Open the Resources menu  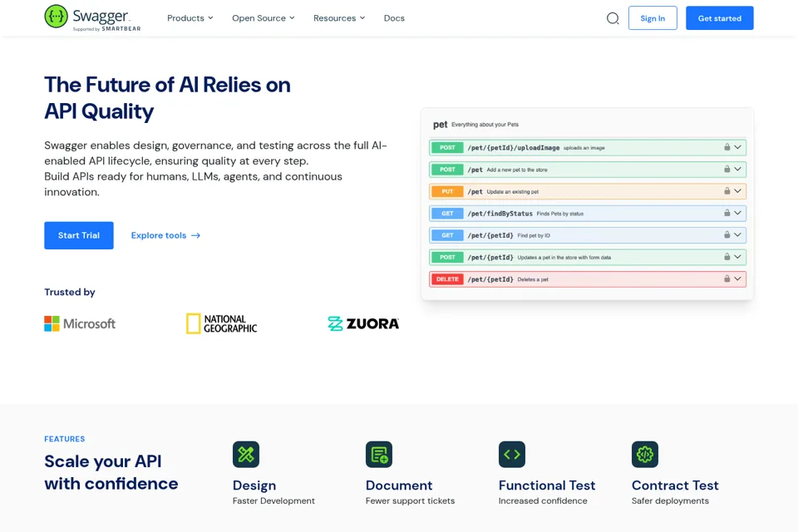click(x=339, y=17)
